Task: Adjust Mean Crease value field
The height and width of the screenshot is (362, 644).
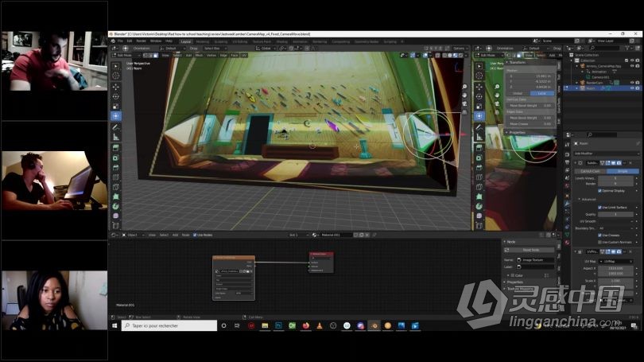Action: [530, 123]
